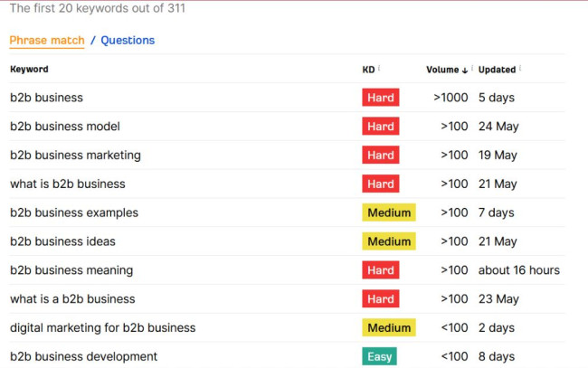Click the Hard badge for b2b business

click(x=381, y=98)
